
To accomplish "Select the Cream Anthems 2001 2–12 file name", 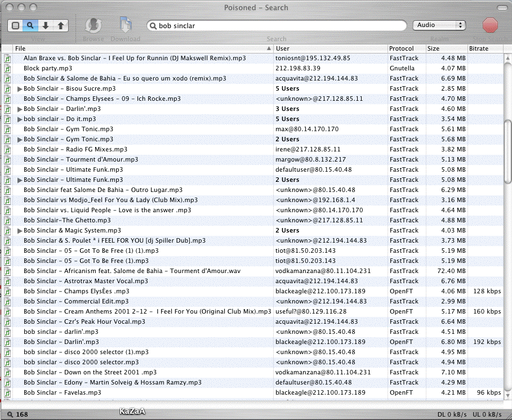I will pos(147,311).
